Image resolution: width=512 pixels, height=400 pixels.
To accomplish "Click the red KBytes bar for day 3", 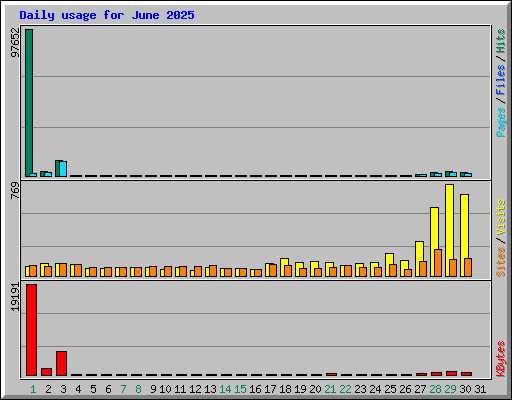I will 61,363.
